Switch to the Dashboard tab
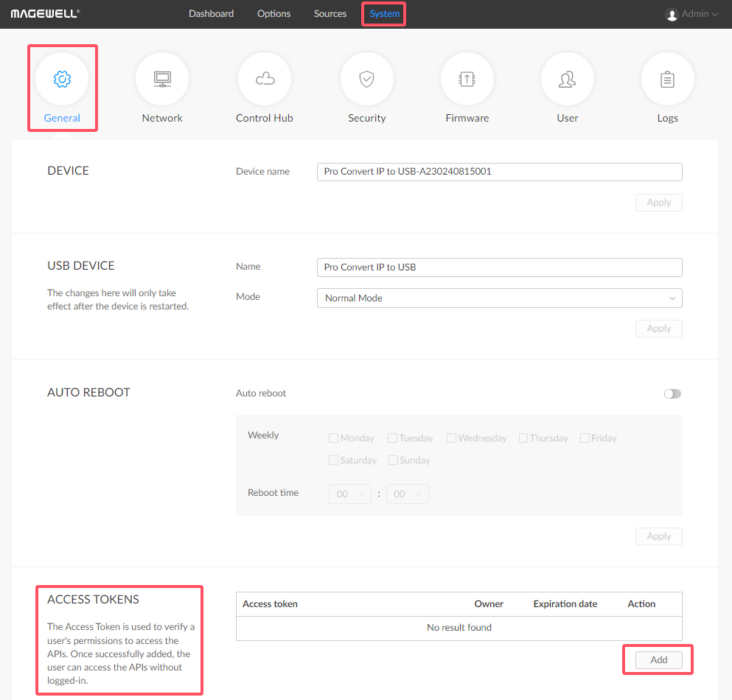 click(x=211, y=14)
